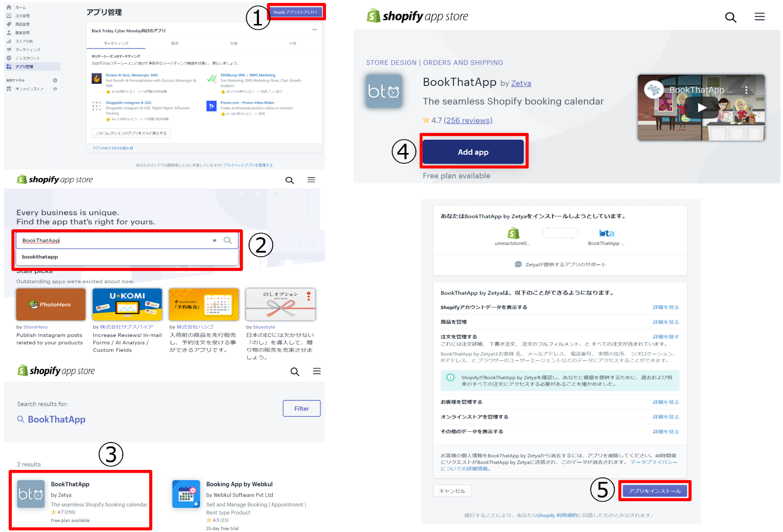Switch to the 販売 tab
The image size is (783, 532).
tap(175, 44)
